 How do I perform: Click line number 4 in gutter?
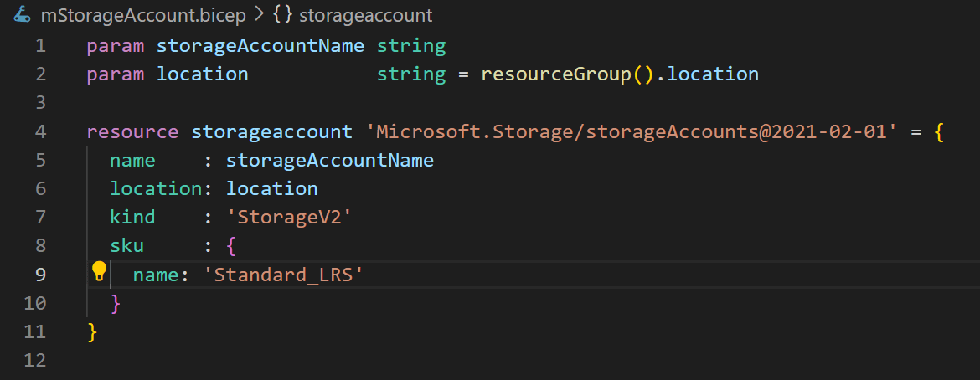[x=41, y=132]
